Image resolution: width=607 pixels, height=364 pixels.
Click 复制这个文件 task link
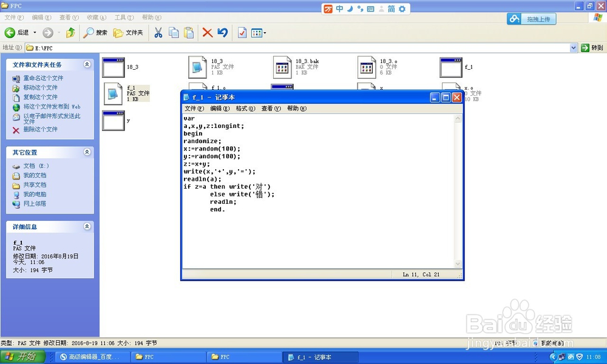point(40,97)
